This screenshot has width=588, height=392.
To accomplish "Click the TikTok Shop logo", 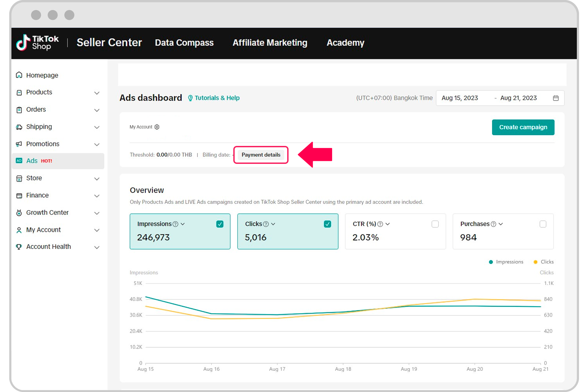I will pos(37,43).
